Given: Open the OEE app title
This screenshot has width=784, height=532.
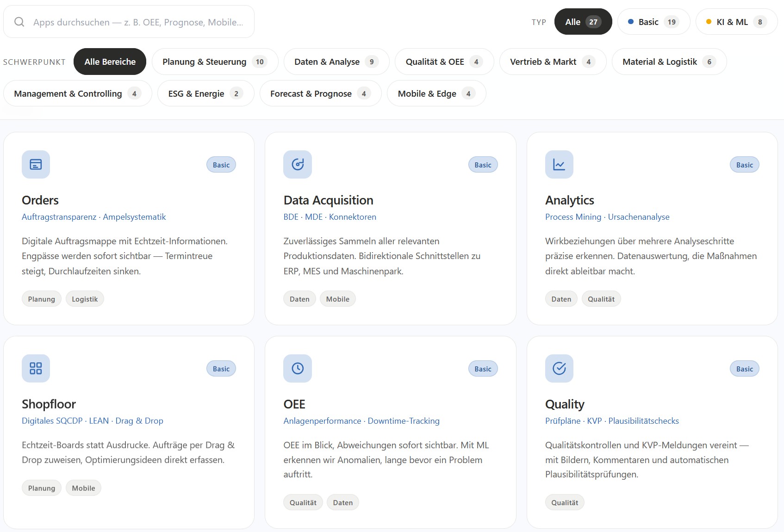Looking at the screenshot, I should pyautogui.click(x=294, y=404).
